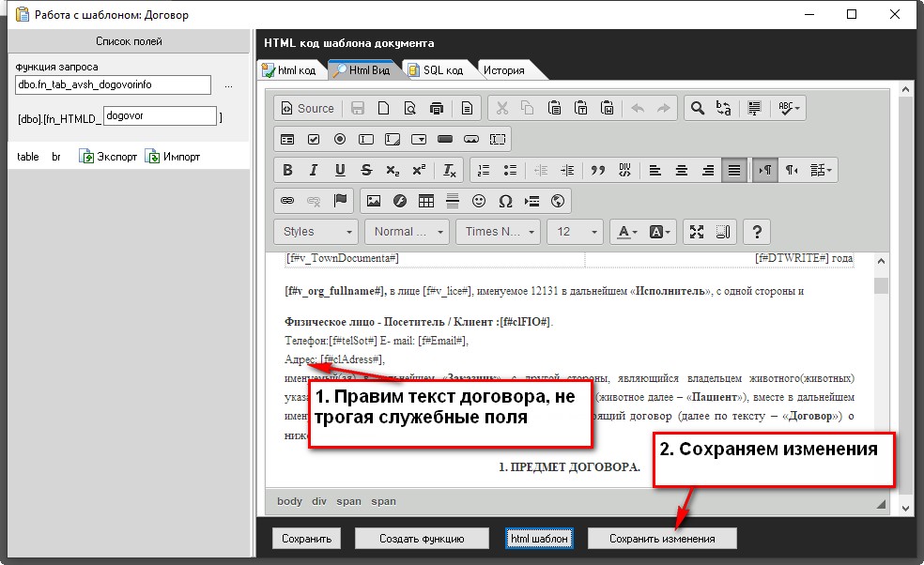Insert a checkbox form element
Screen dimensions: 924x565
(314, 139)
